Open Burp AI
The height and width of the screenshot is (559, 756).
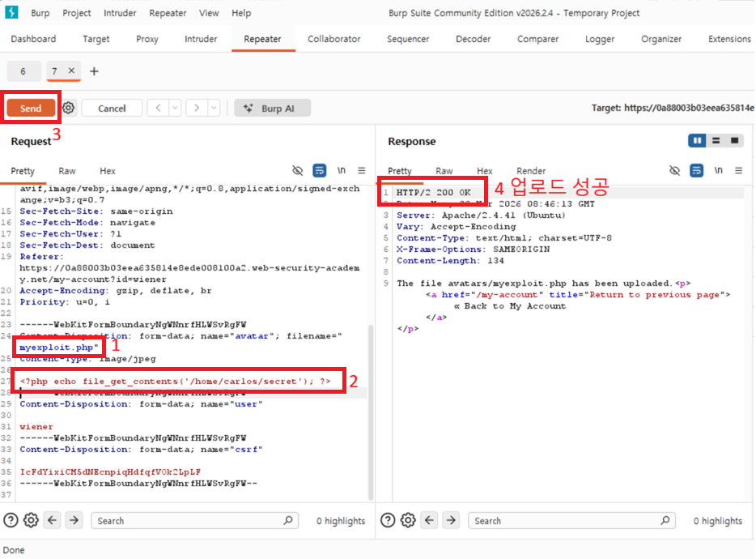point(273,108)
